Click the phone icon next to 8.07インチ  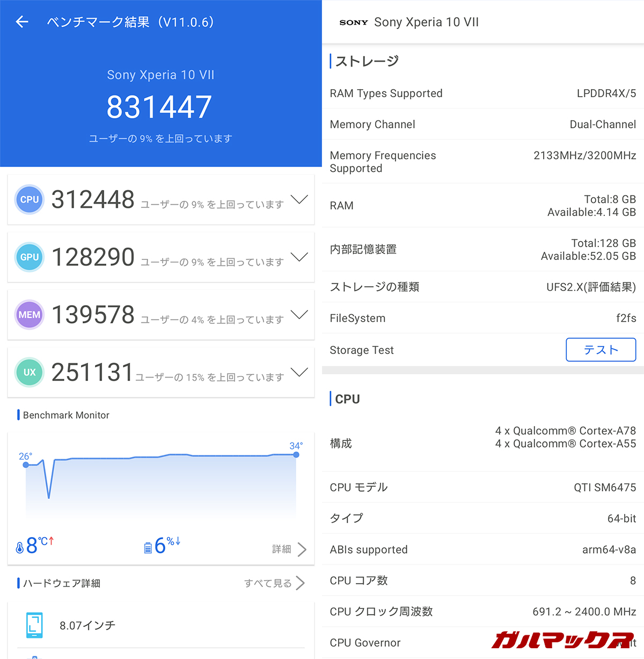pos(34,625)
